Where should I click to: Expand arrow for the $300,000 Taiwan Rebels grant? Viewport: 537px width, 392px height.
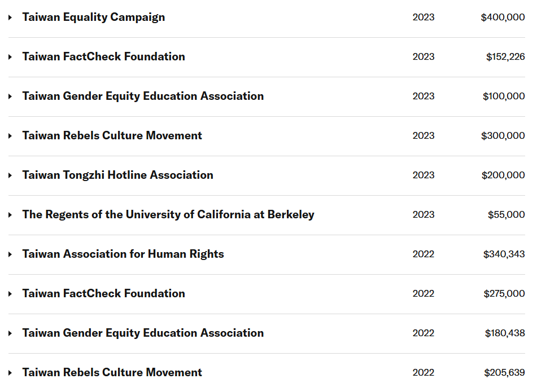pyautogui.click(x=10, y=136)
